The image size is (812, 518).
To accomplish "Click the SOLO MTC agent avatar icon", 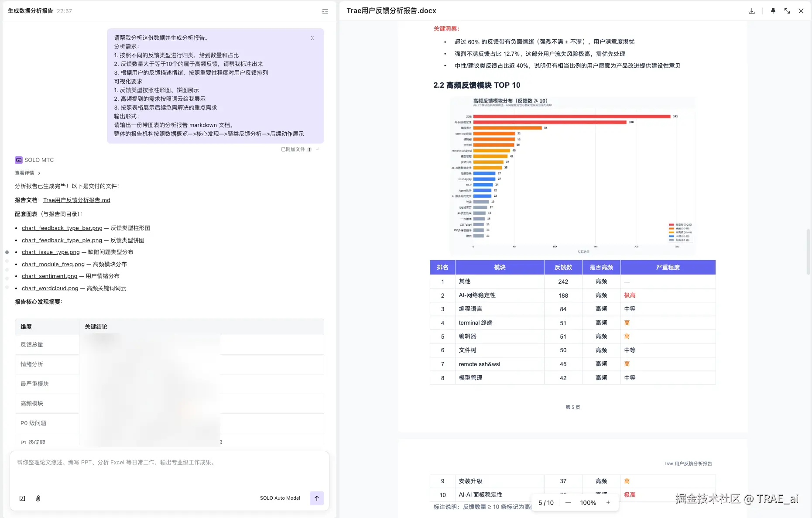I will coord(19,160).
